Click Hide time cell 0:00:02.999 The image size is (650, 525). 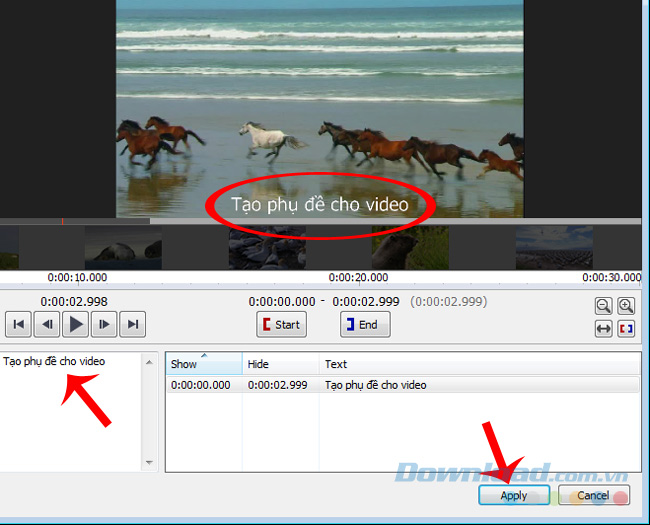[278, 385]
